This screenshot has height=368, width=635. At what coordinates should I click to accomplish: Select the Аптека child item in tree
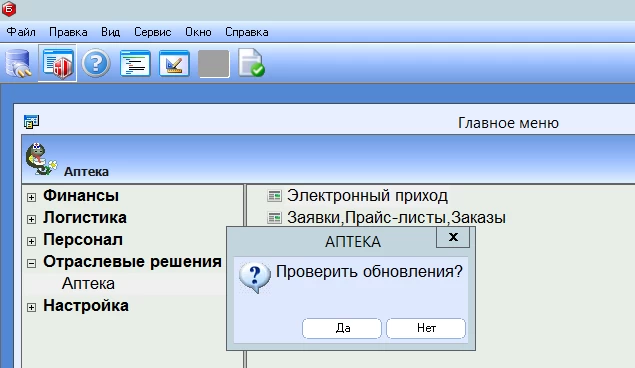88,284
